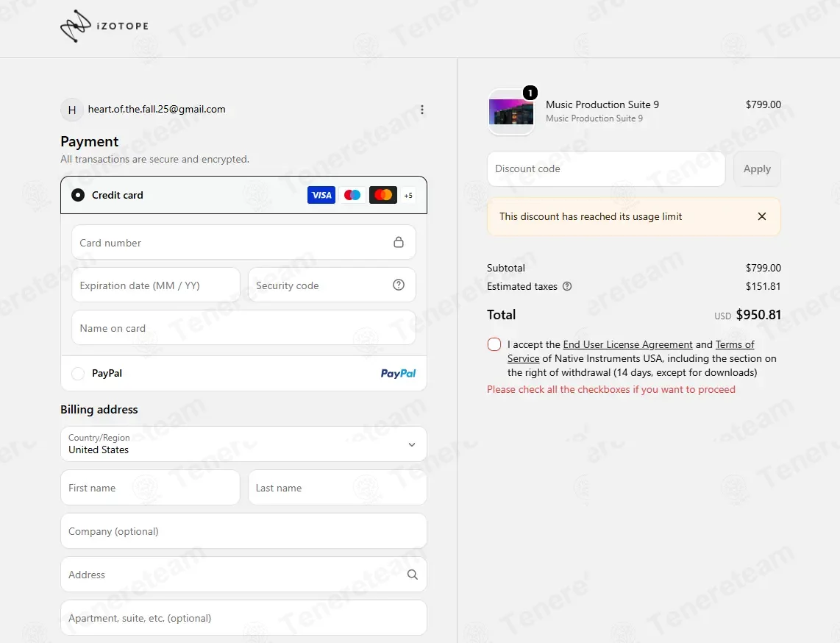
Task: Click the Music Production Suite 9 thumbnail
Action: (x=511, y=113)
